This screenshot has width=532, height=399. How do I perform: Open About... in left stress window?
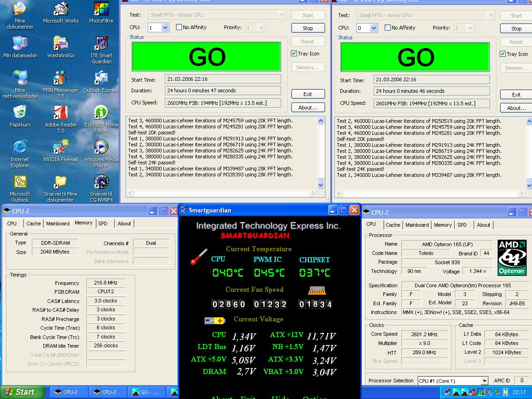(308, 108)
